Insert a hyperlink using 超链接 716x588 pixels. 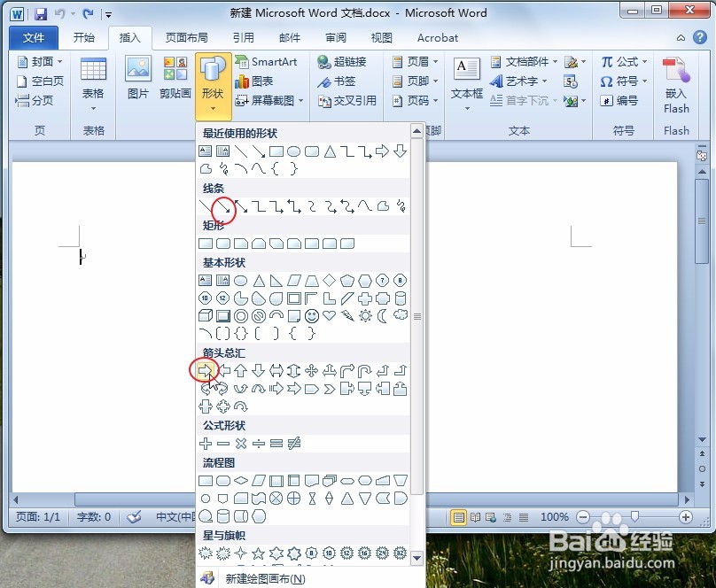pos(345,62)
